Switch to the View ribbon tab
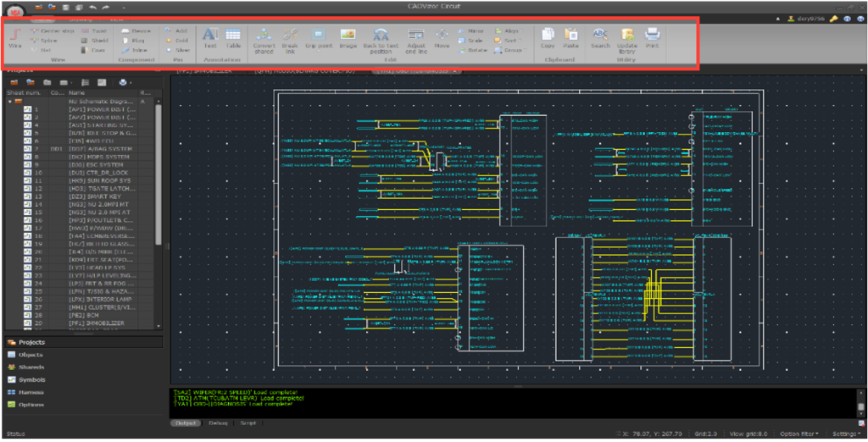The width and height of the screenshot is (868, 442). [x=116, y=20]
